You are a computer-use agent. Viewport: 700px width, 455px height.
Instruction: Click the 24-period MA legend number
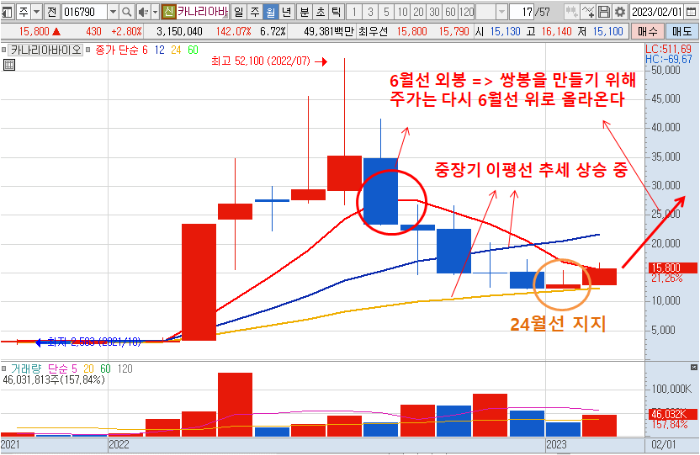(176, 50)
